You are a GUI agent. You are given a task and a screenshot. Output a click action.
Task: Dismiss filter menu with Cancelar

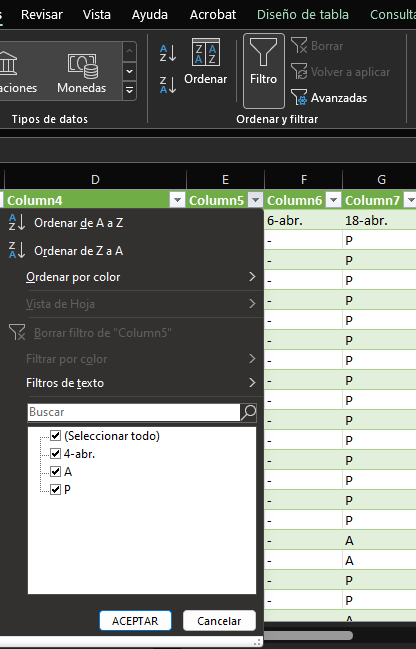(x=219, y=621)
